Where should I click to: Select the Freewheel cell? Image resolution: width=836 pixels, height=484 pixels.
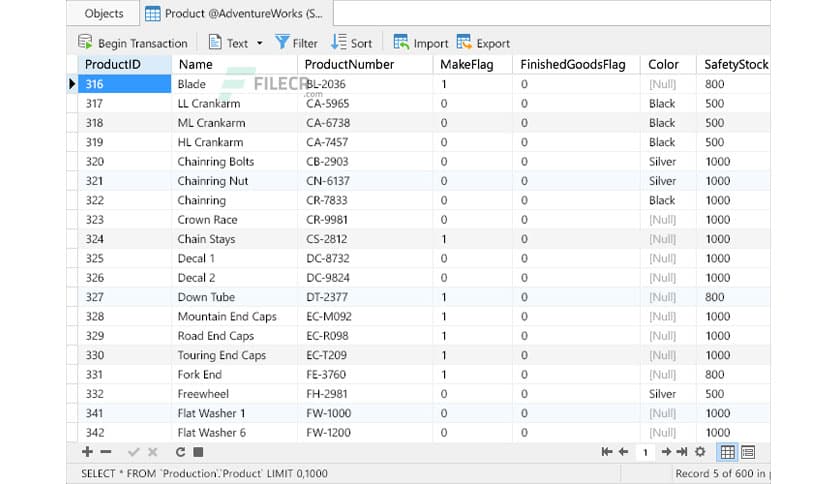pos(235,394)
